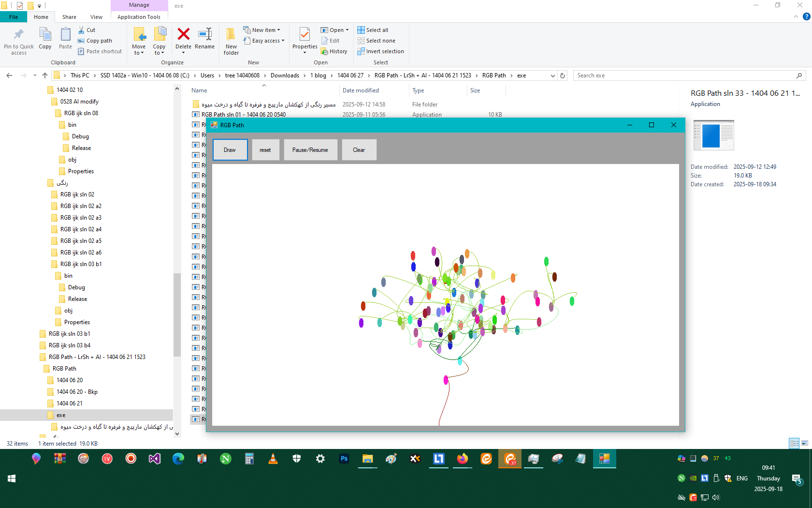Switch to details view toggle

[x=794, y=443]
